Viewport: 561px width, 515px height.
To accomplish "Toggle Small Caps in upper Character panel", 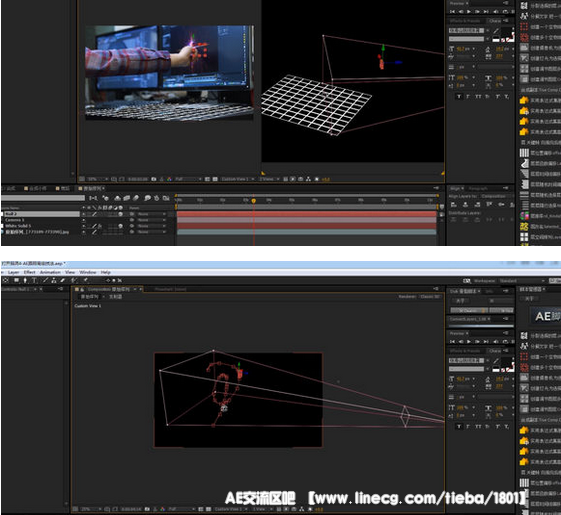I will tap(487, 97).
